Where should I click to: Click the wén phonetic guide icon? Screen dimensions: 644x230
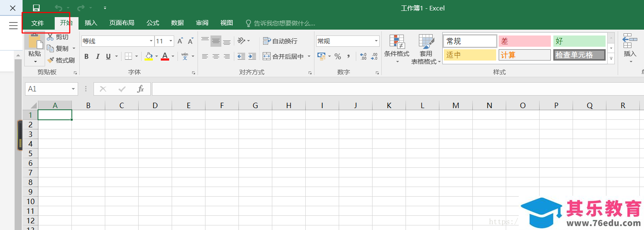(x=185, y=56)
